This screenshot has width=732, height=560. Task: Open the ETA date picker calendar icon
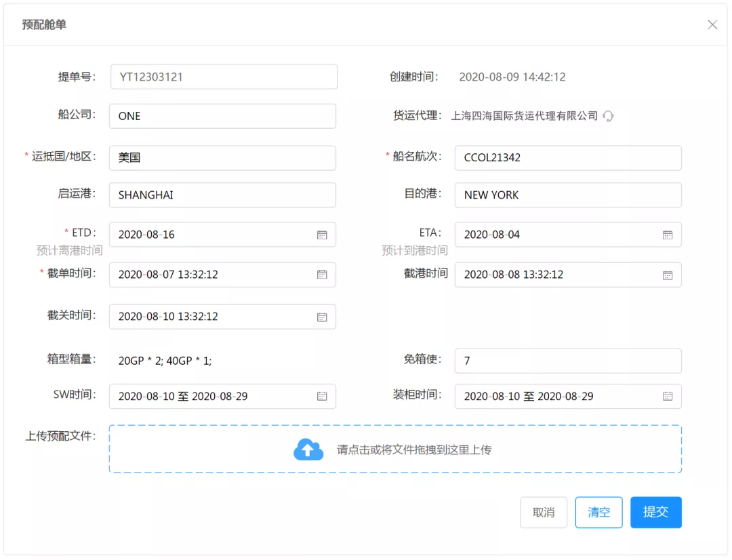669,234
